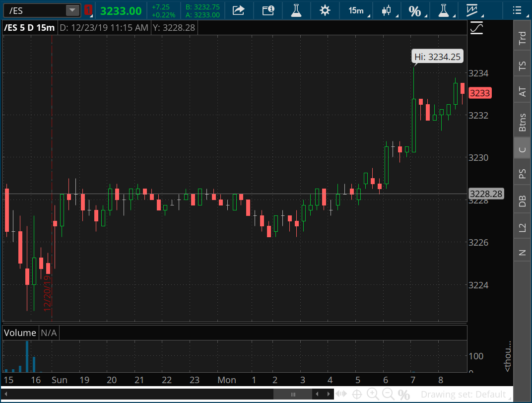
Task: Toggle the crosshair cursor icon
Action: [x=357, y=394]
